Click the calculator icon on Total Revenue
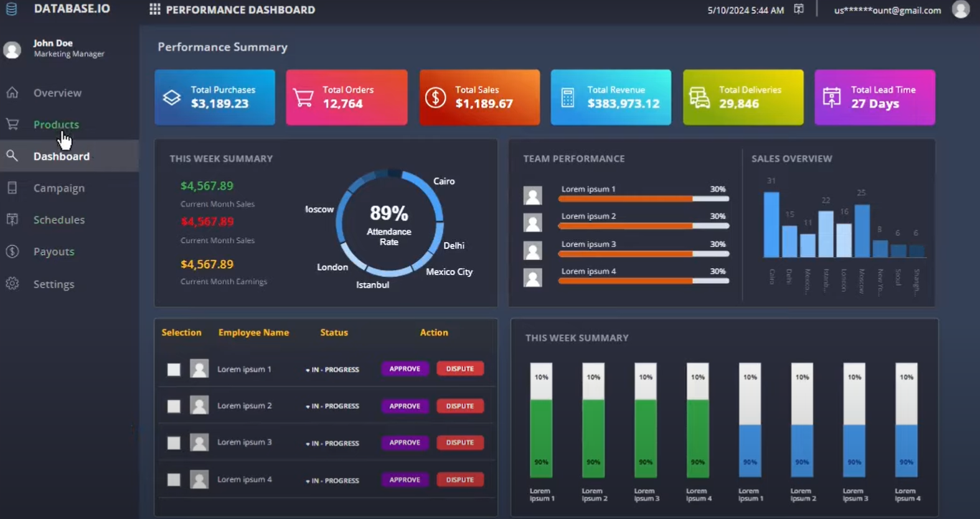The image size is (980, 519). 567,98
